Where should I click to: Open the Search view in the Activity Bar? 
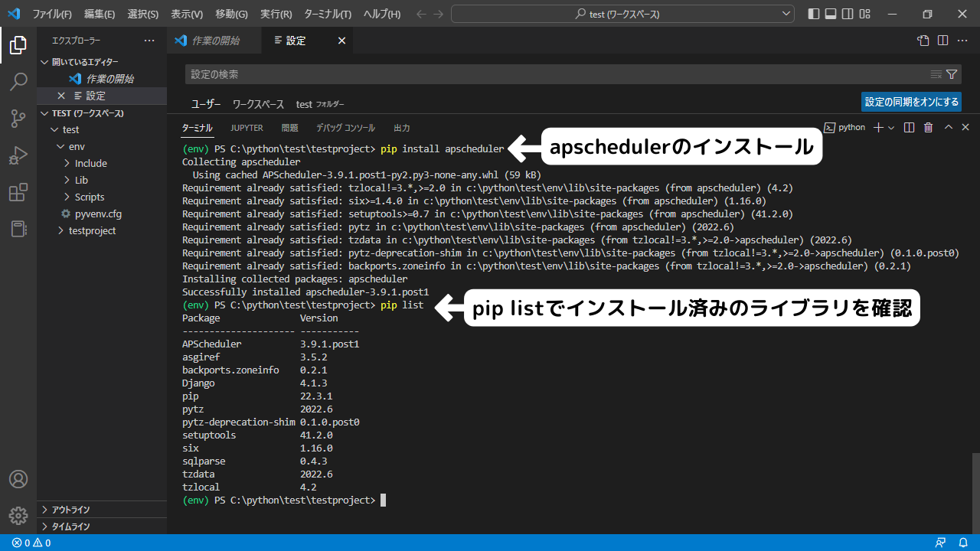18,81
